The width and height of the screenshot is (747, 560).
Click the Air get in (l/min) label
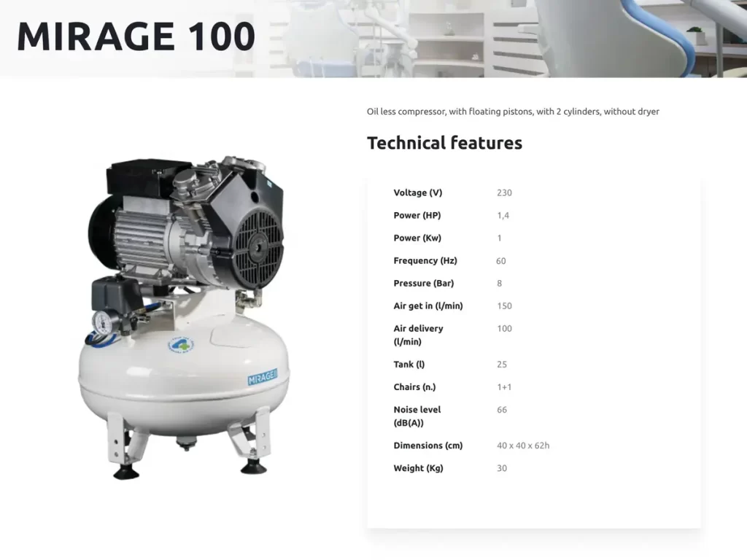point(428,306)
